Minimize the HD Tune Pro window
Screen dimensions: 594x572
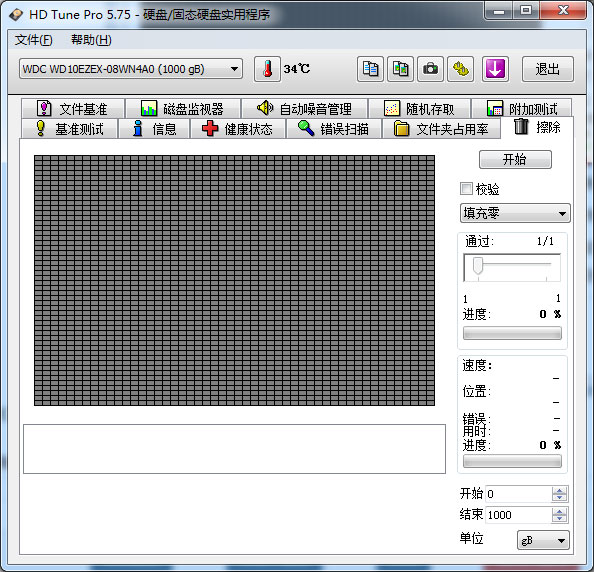pyautogui.click(x=499, y=11)
